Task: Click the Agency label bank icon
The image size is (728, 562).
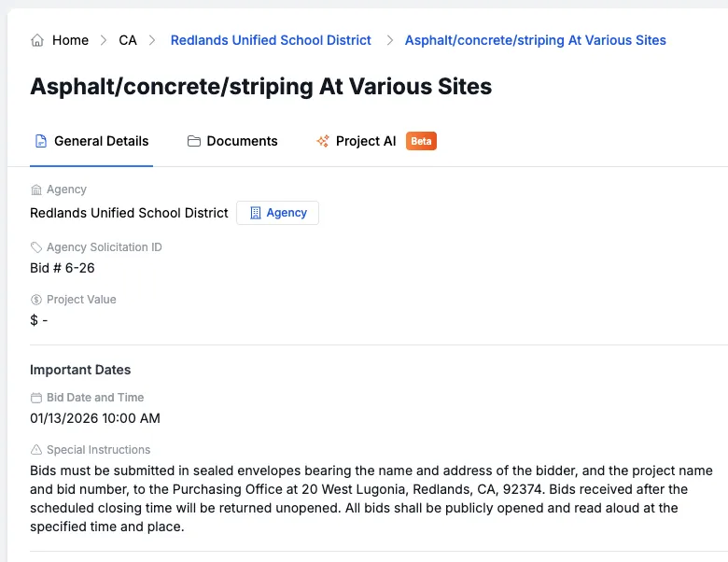Action: point(36,190)
